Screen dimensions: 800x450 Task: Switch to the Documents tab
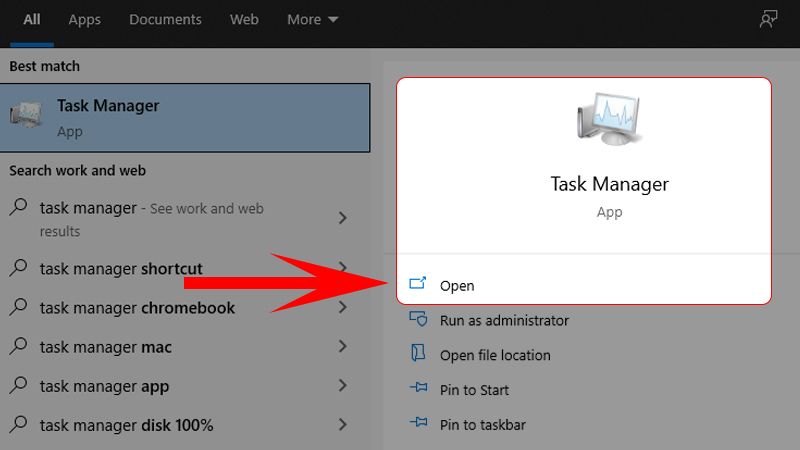165,19
